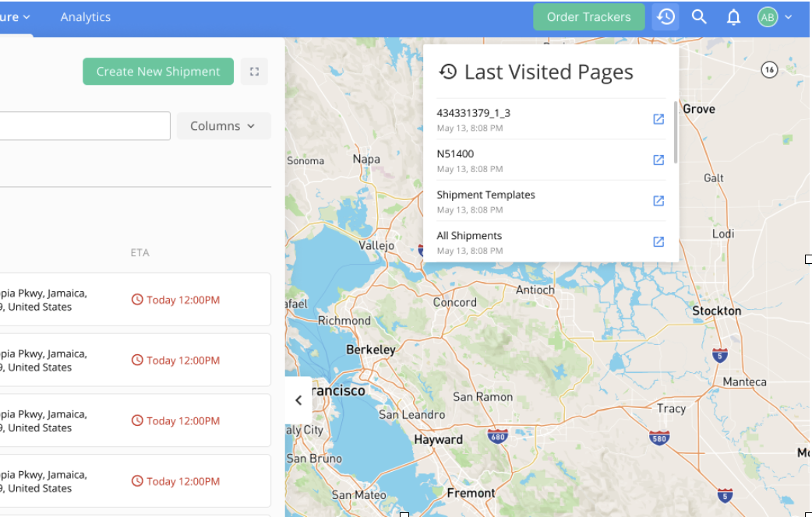Expand the user account dropdown arrow

point(788,17)
